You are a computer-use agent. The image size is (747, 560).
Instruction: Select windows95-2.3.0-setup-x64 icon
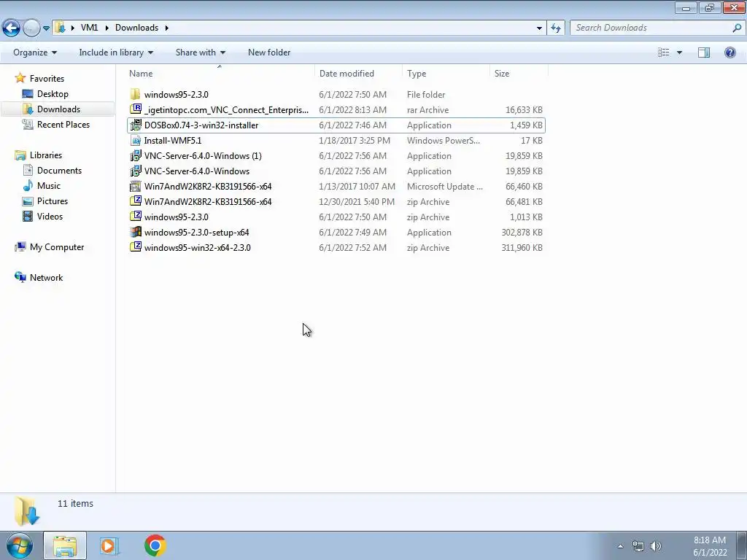[135, 232]
